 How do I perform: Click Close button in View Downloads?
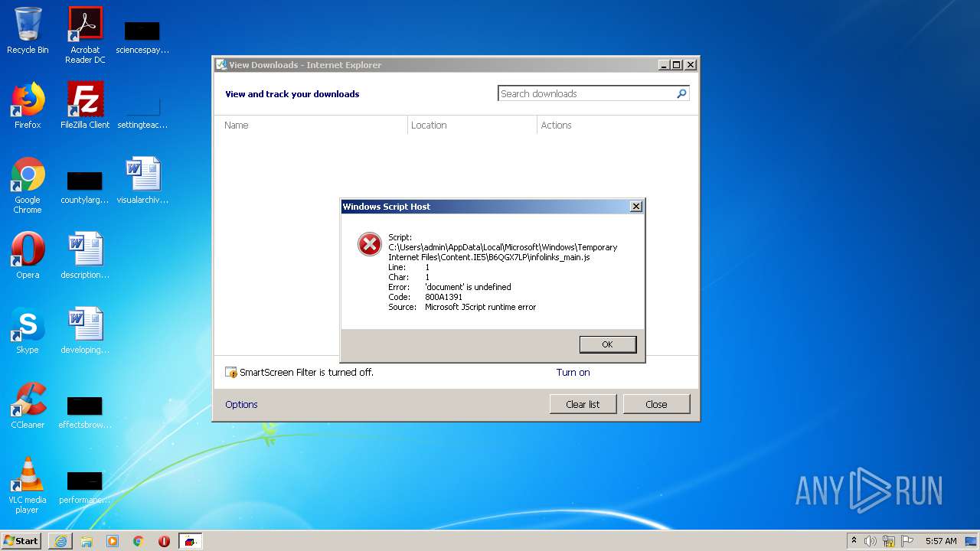click(656, 404)
